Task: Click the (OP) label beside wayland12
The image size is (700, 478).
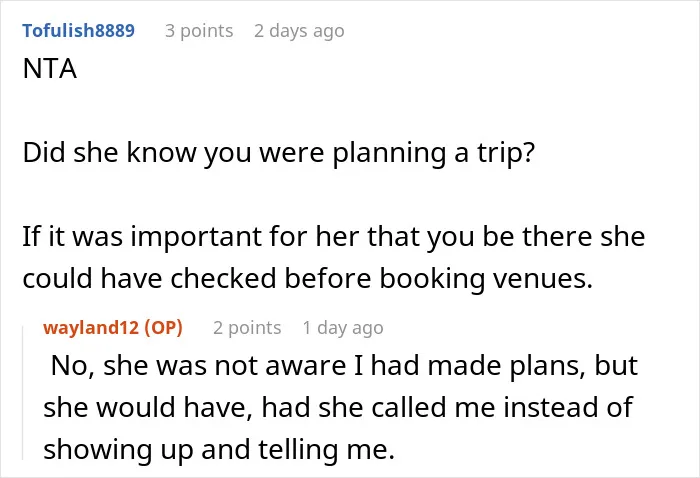Action: point(163,328)
